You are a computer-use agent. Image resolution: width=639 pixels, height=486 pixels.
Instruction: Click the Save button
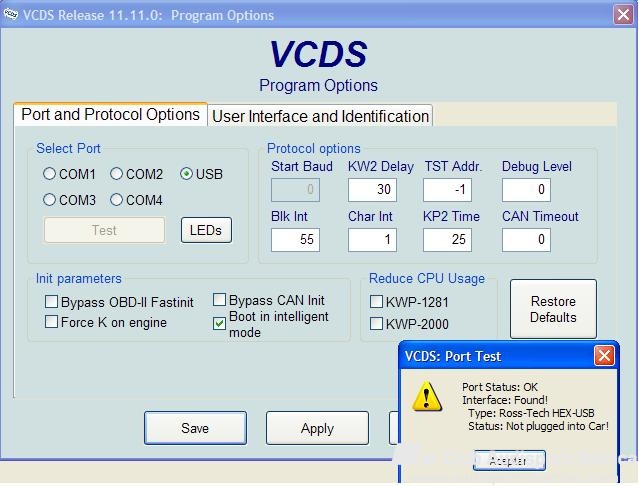click(x=195, y=428)
